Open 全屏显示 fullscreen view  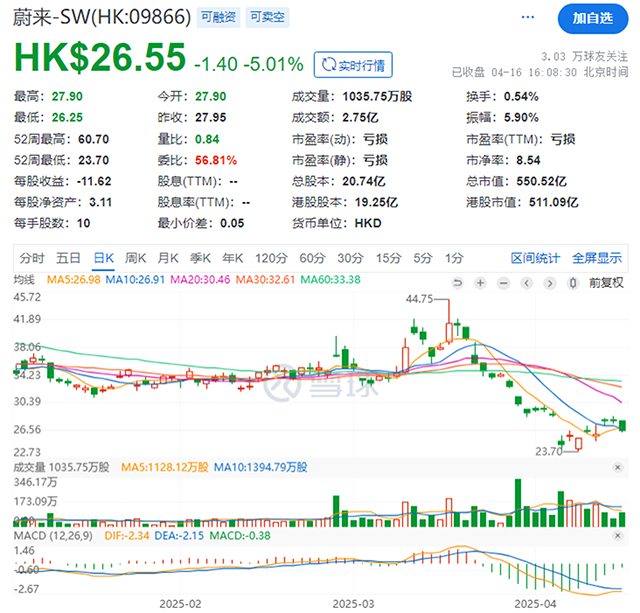[x=597, y=258]
